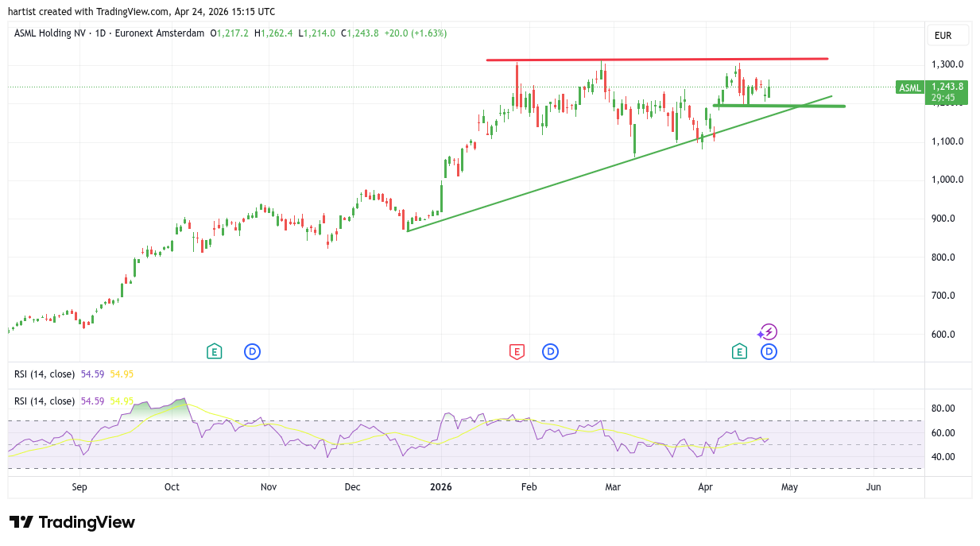This screenshot has width=980, height=546.
Task: Click the green earnings marker in October
Action: click(x=214, y=351)
